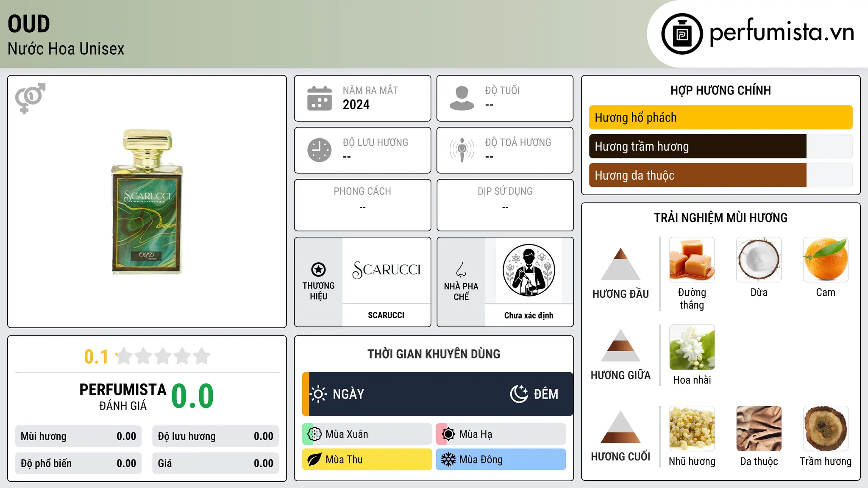Click the snowflake icon for Mùa Đông
The image size is (868, 488).
pyautogui.click(x=448, y=460)
